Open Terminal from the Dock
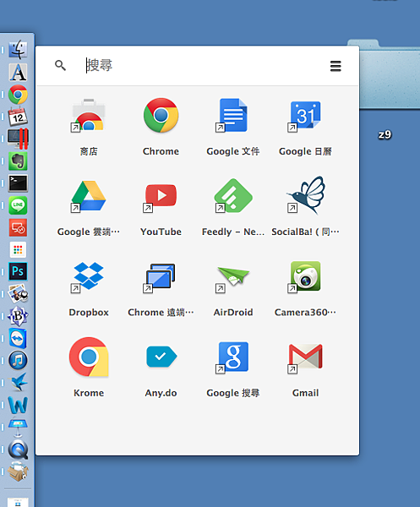420x507 pixels. pyautogui.click(x=18, y=183)
